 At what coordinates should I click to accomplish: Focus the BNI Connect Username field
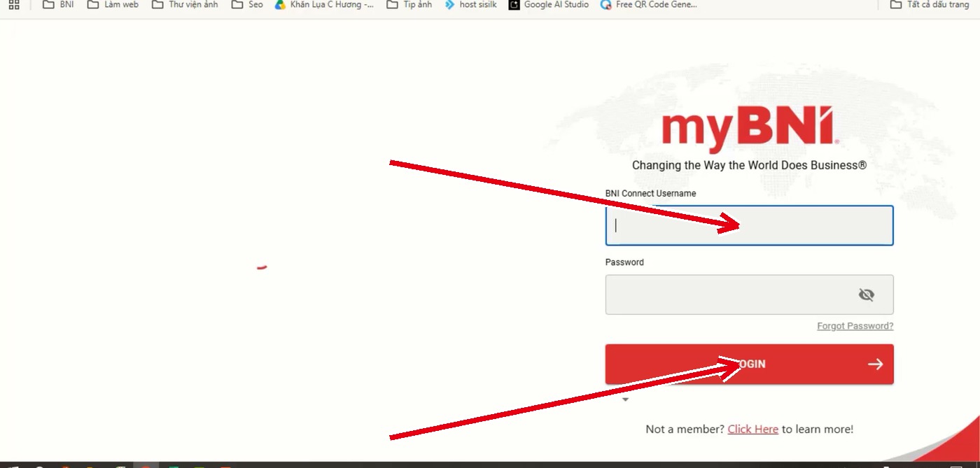pos(749,225)
